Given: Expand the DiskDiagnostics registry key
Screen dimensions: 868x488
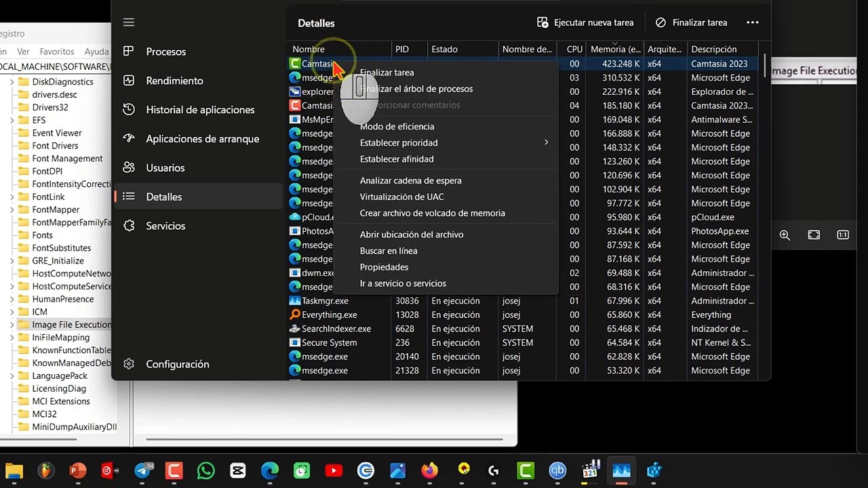Looking at the screenshot, I should pyautogui.click(x=12, y=82).
